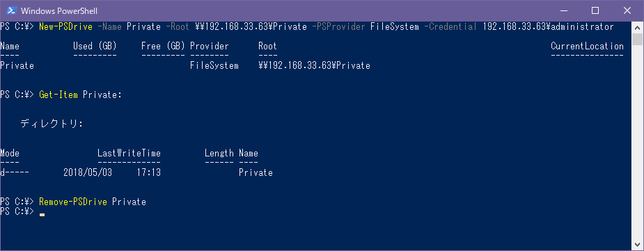This screenshot has width=644, height=251.
Task: Click the ディレクトリ: label
Action: click(x=52, y=124)
